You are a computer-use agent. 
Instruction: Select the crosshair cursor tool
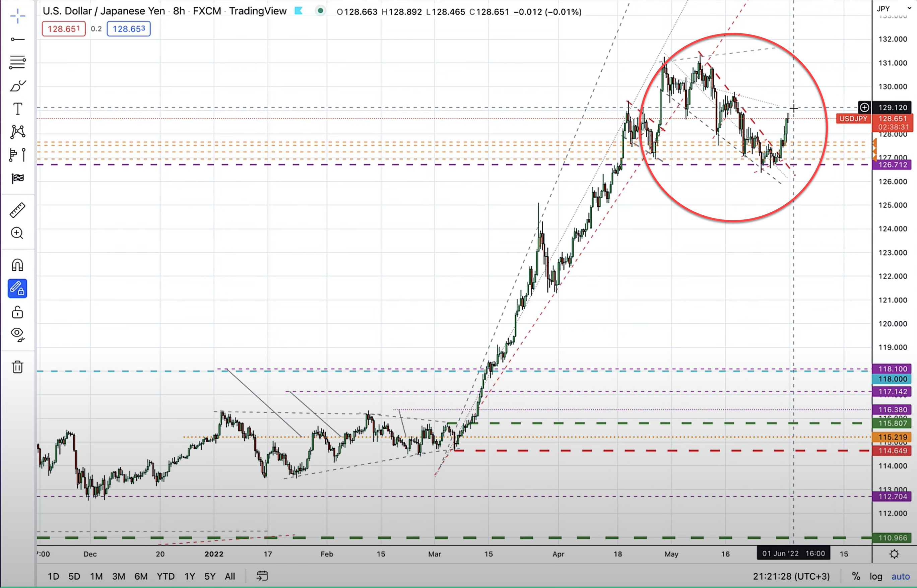17,16
